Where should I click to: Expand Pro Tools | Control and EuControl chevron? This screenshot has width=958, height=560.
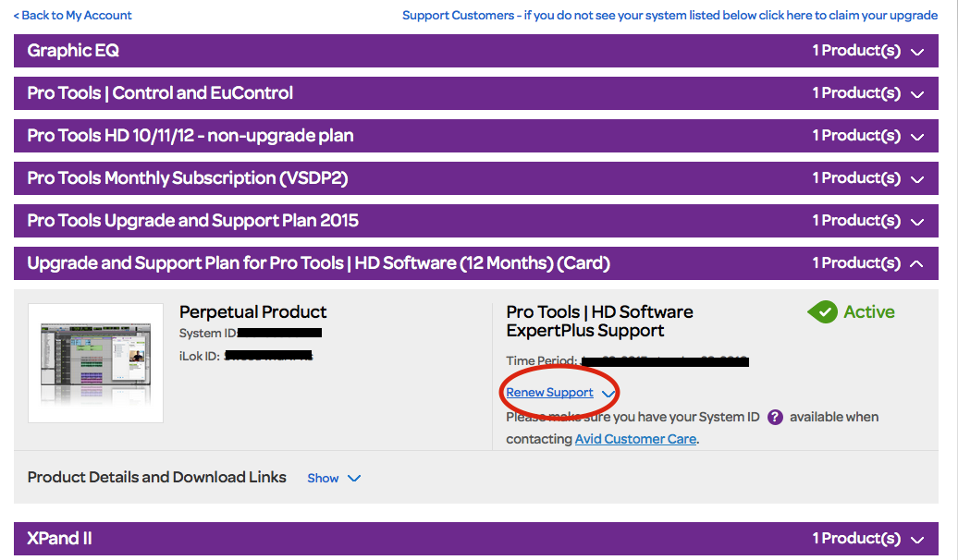click(x=917, y=94)
